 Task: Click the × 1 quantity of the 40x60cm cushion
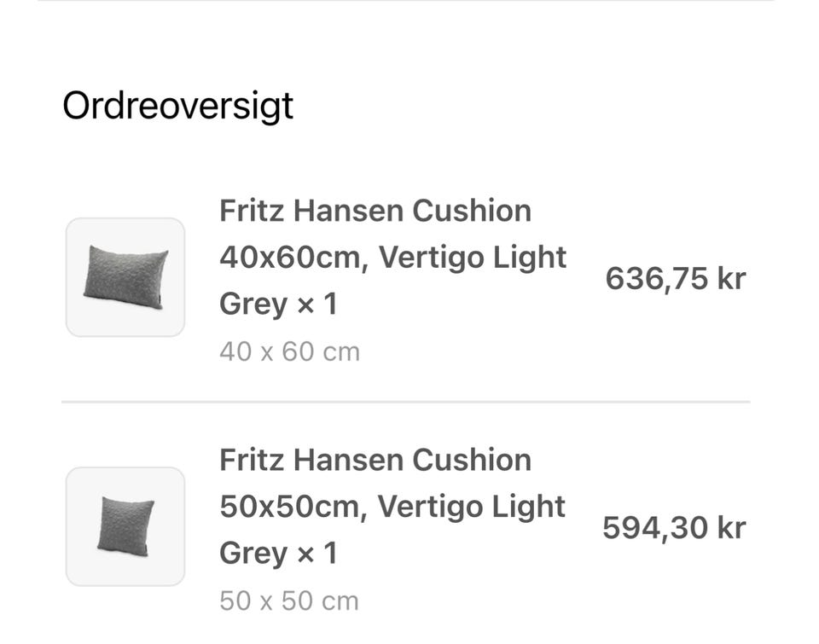[317, 304]
